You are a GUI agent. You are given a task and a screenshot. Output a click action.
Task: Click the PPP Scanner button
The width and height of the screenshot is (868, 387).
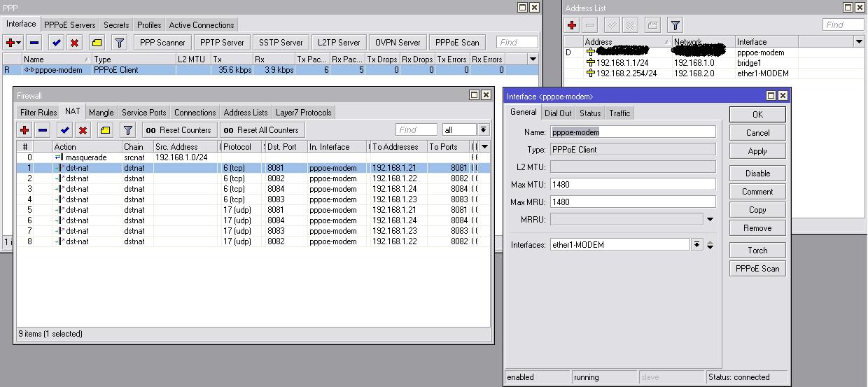point(162,43)
